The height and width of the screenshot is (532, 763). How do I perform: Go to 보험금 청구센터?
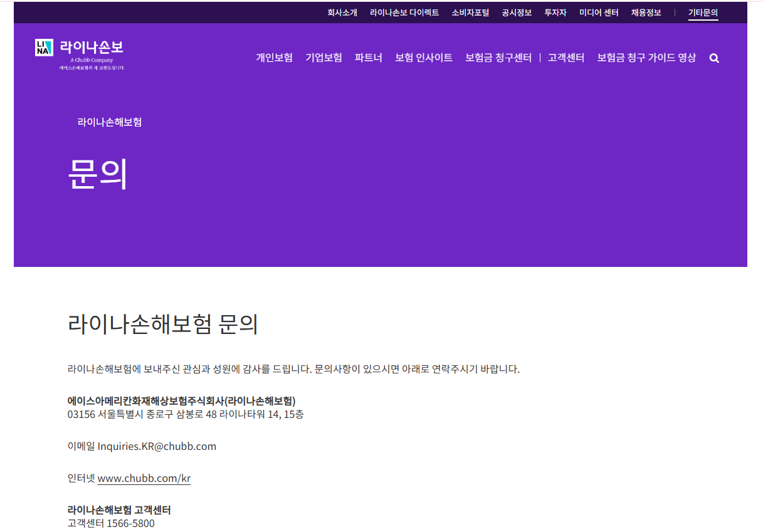click(498, 58)
